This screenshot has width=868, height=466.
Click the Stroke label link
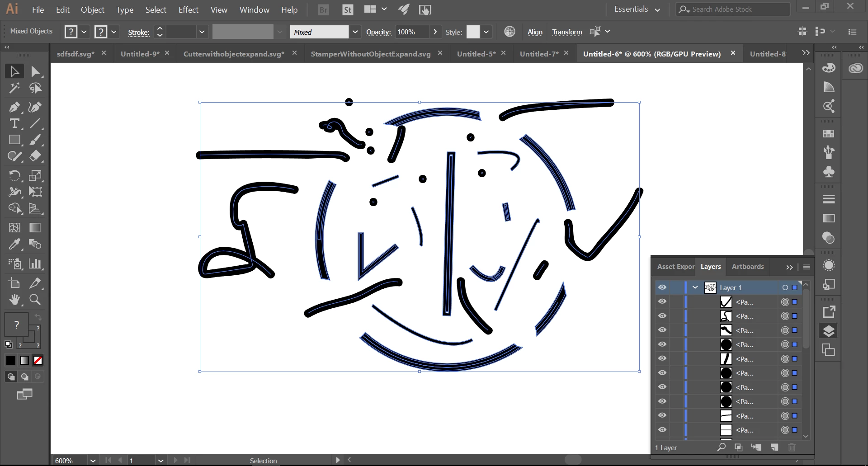[x=139, y=32]
